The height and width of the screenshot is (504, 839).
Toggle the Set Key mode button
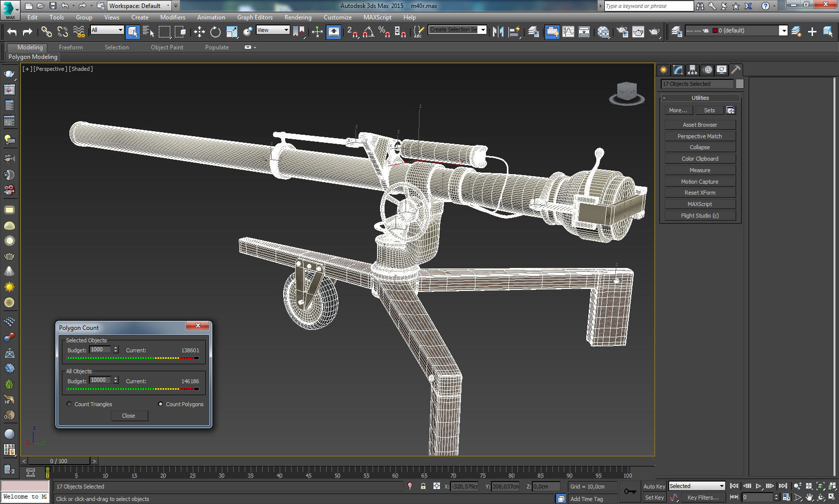click(654, 498)
